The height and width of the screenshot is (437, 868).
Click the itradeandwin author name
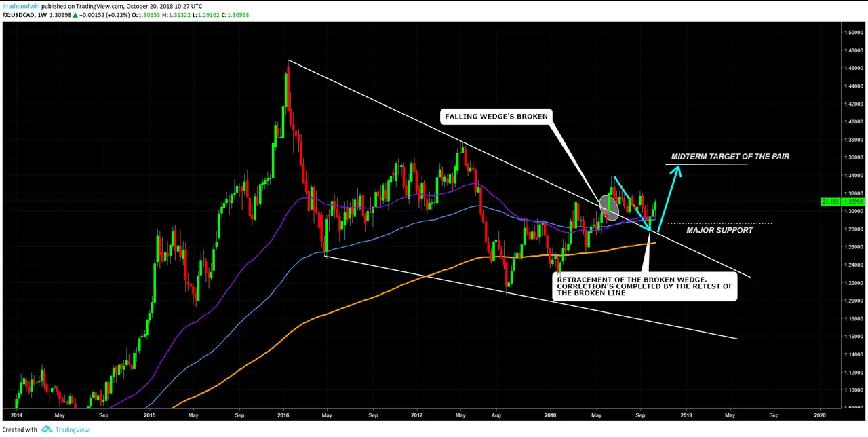pyautogui.click(x=20, y=6)
